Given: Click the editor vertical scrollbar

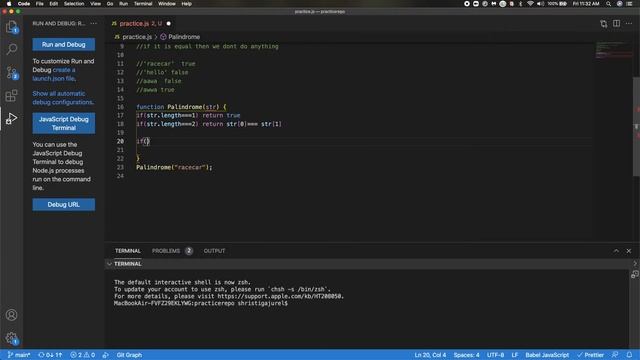Looking at the screenshot, I should (x=636, y=127).
